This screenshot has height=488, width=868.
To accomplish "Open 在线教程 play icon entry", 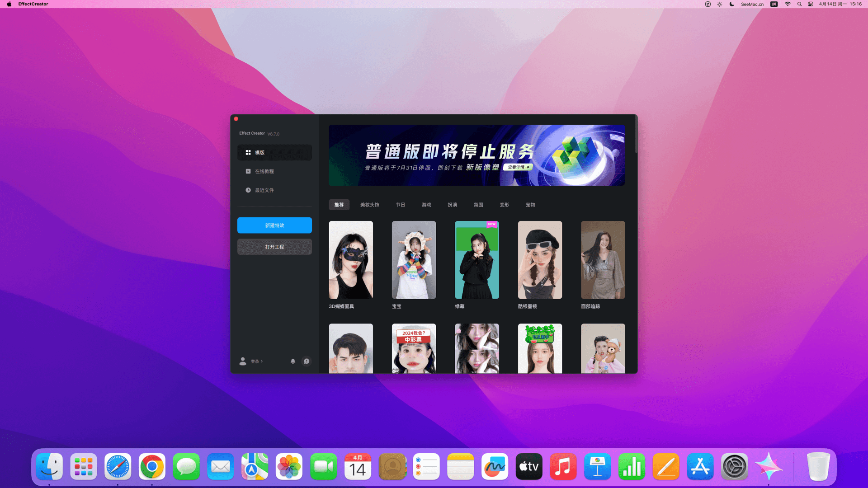I will pos(248,171).
